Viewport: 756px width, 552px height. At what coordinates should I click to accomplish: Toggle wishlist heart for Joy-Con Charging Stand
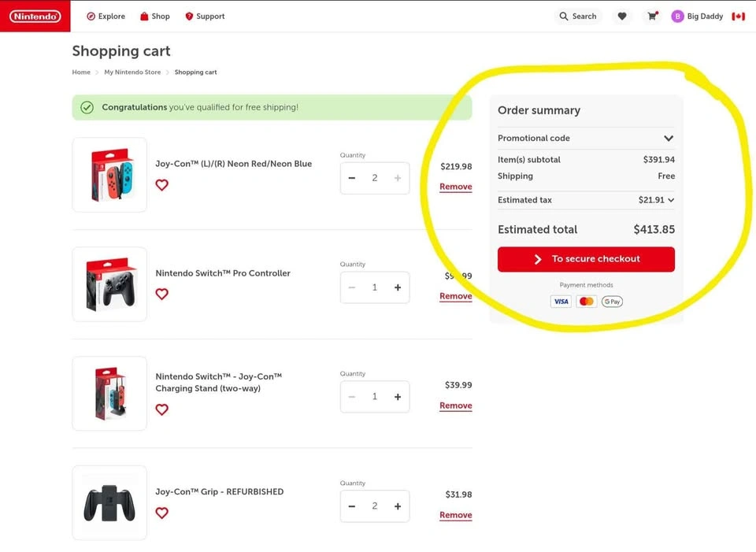click(x=162, y=409)
